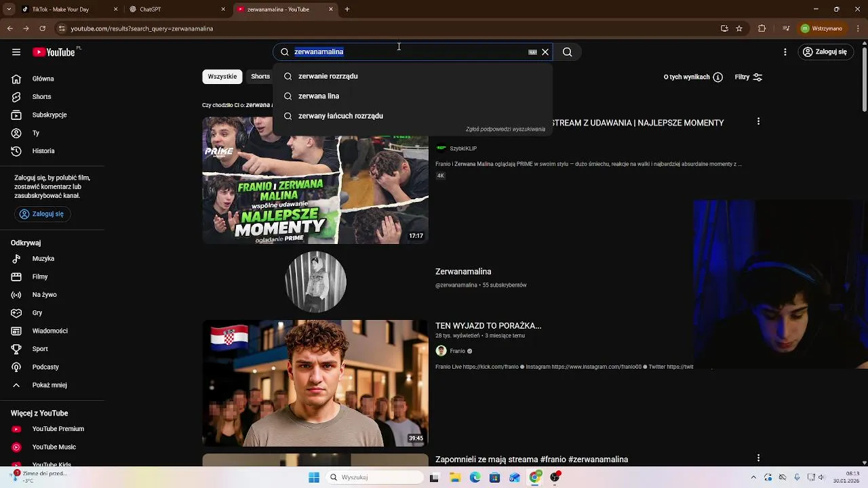The width and height of the screenshot is (868, 488).
Task: Choose suggestion zerwanie rozrządu
Action: pyautogui.click(x=412, y=76)
